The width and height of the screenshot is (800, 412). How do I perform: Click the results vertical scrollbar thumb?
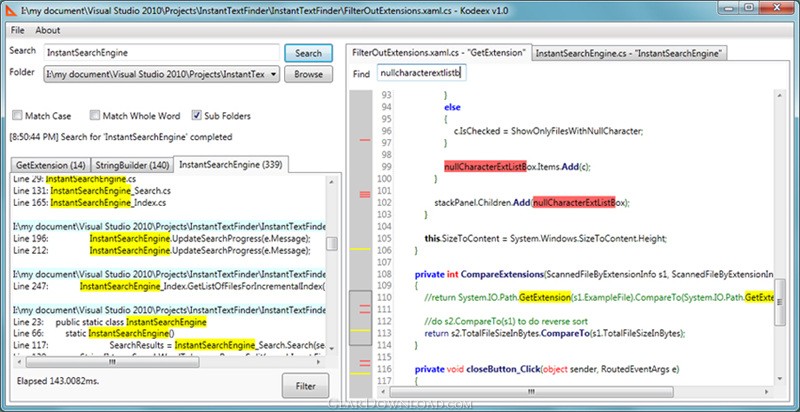[x=332, y=243]
